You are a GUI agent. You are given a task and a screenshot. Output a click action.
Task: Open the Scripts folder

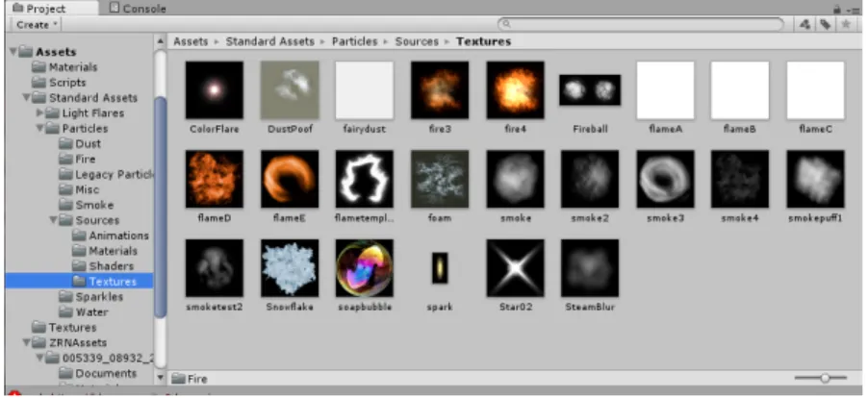[x=60, y=83]
